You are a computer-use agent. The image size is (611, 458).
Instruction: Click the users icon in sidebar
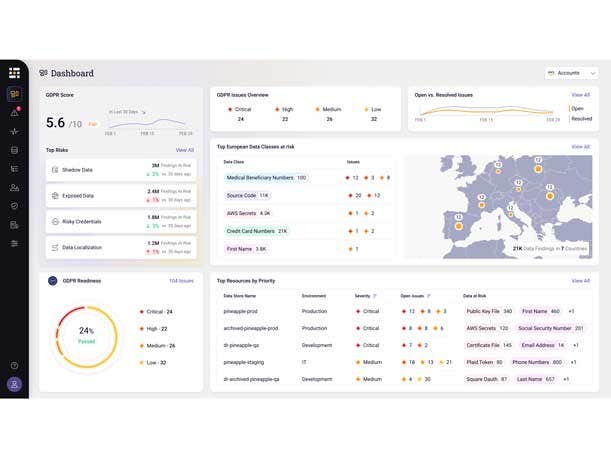click(x=14, y=187)
